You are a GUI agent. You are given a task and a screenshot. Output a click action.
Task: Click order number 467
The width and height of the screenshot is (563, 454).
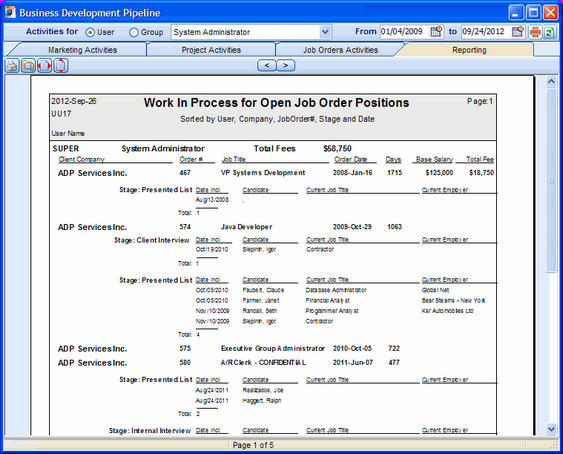click(x=185, y=173)
